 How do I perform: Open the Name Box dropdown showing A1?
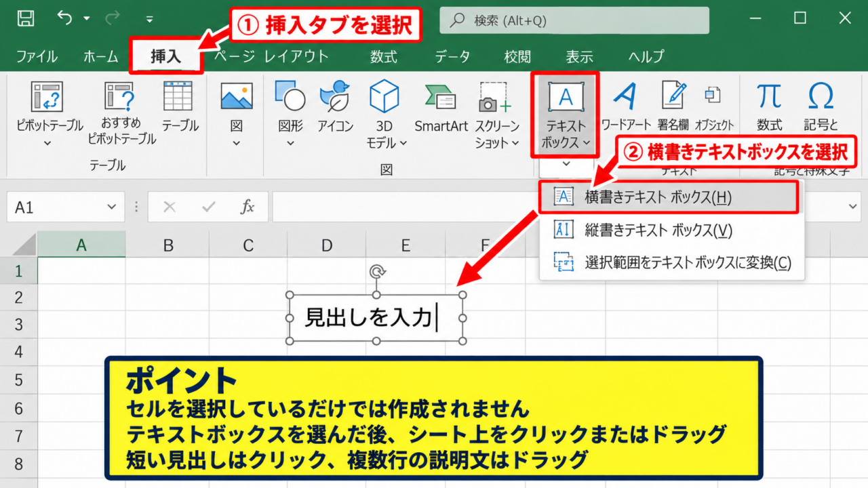pos(111,207)
